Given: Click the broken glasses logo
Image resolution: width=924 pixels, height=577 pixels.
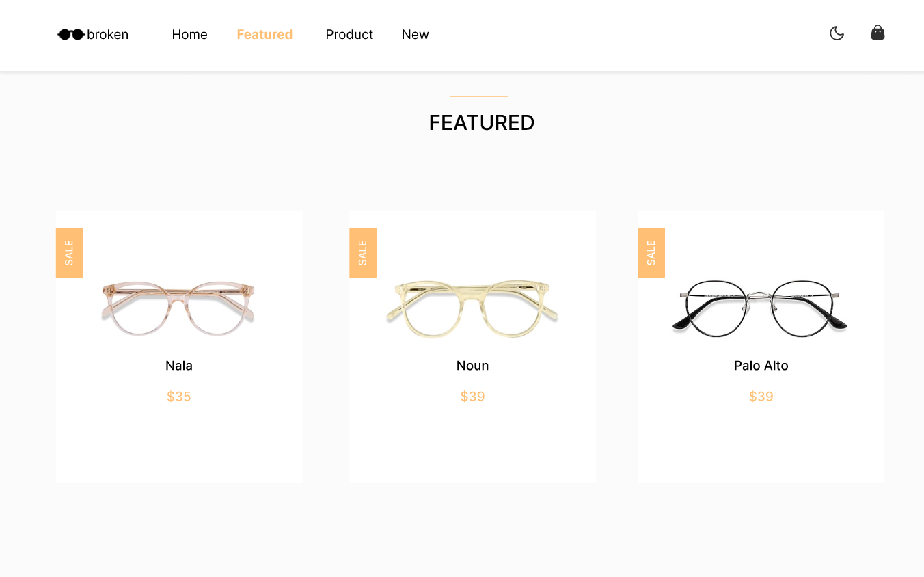Looking at the screenshot, I should (x=92, y=34).
